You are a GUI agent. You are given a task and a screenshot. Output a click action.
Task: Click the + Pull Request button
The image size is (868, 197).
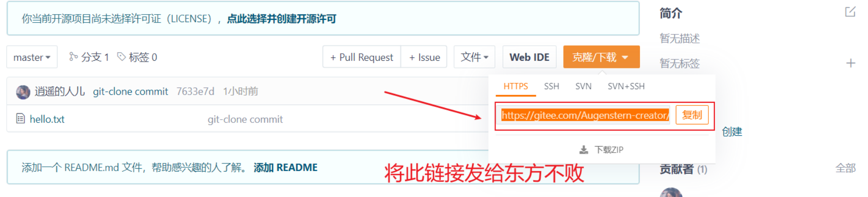click(x=362, y=57)
